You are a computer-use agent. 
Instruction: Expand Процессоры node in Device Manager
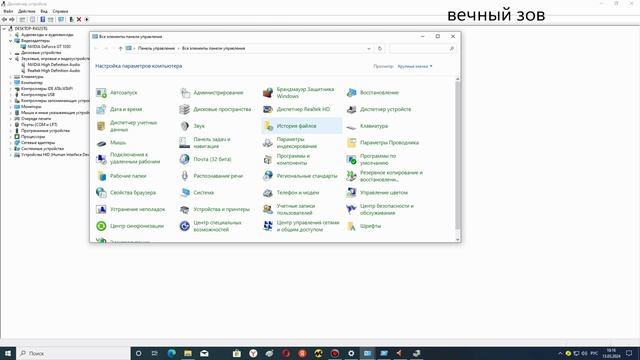click(11, 137)
